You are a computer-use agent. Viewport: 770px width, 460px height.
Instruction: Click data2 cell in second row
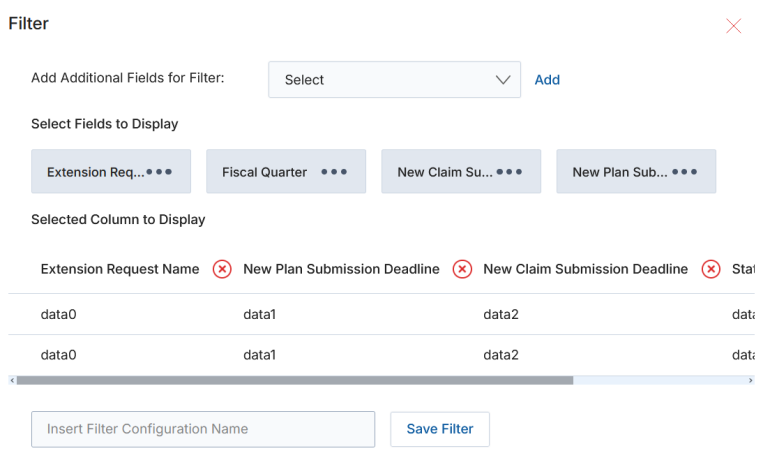click(501, 355)
